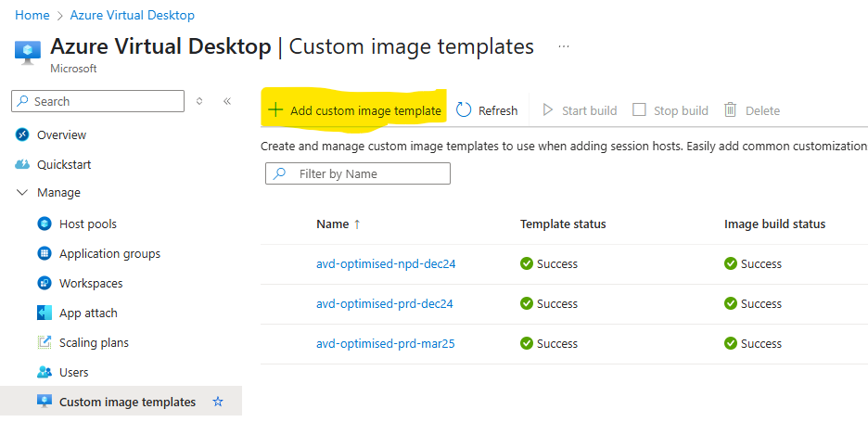
Task: Select the Users icon in sidebar
Action: pyautogui.click(x=44, y=373)
